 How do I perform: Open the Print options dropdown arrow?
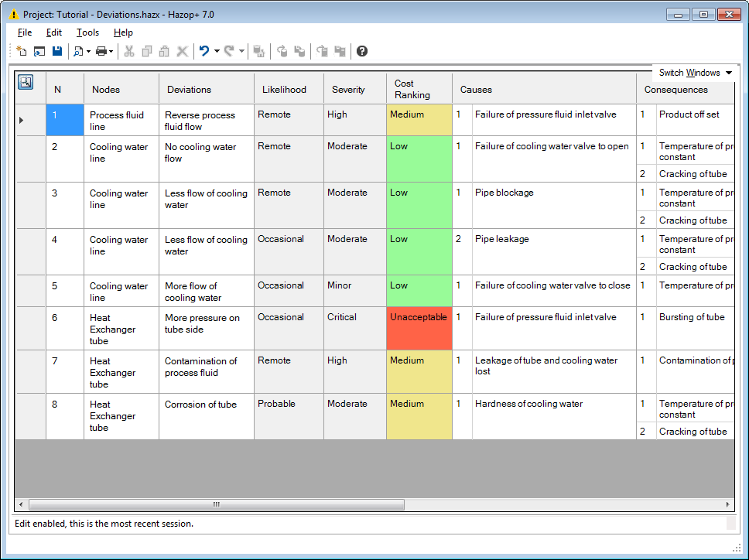111,52
